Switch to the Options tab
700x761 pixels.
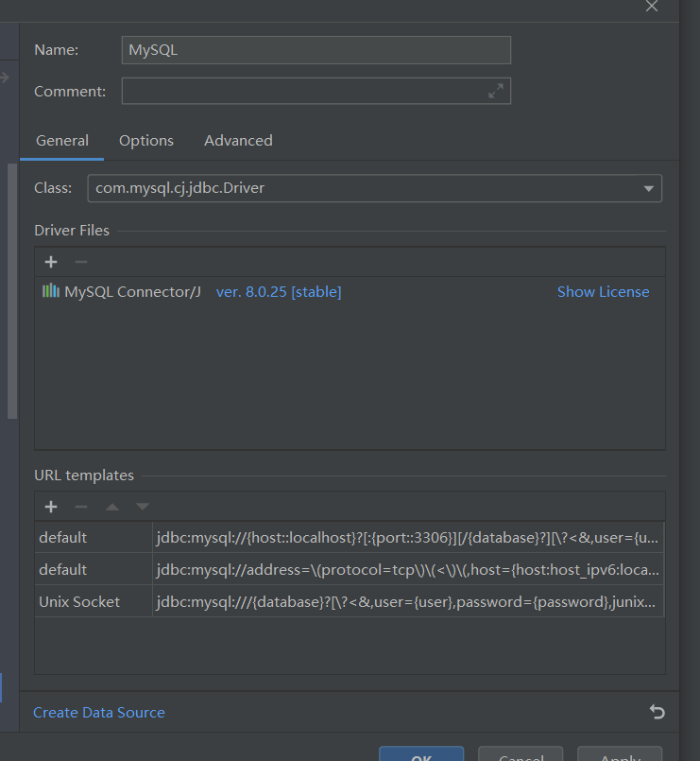pos(146,140)
